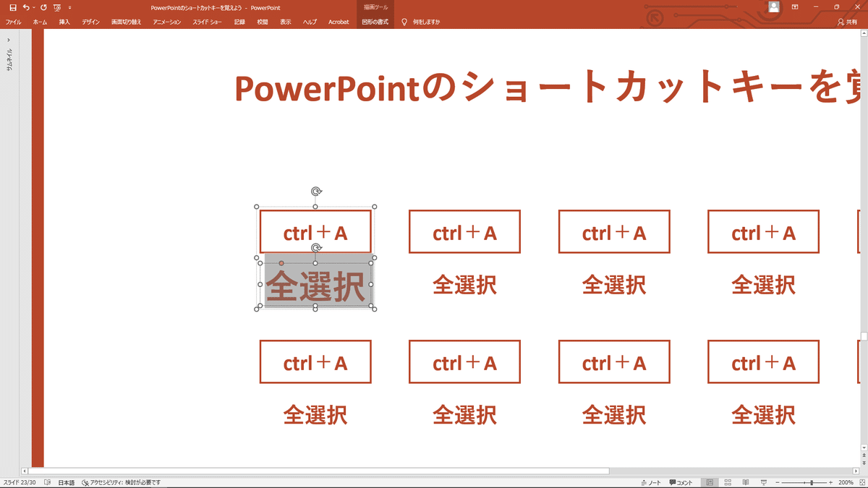Open the Acrobat tab
The width and height of the screenshot is (868, 488).
click(x=339, y=22)
